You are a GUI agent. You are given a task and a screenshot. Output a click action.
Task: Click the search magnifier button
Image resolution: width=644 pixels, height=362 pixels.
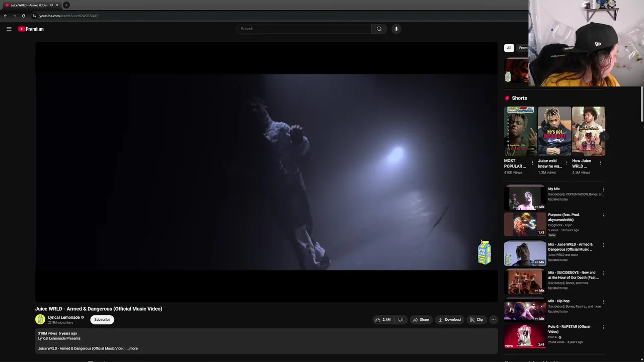(x=379, y=29)
